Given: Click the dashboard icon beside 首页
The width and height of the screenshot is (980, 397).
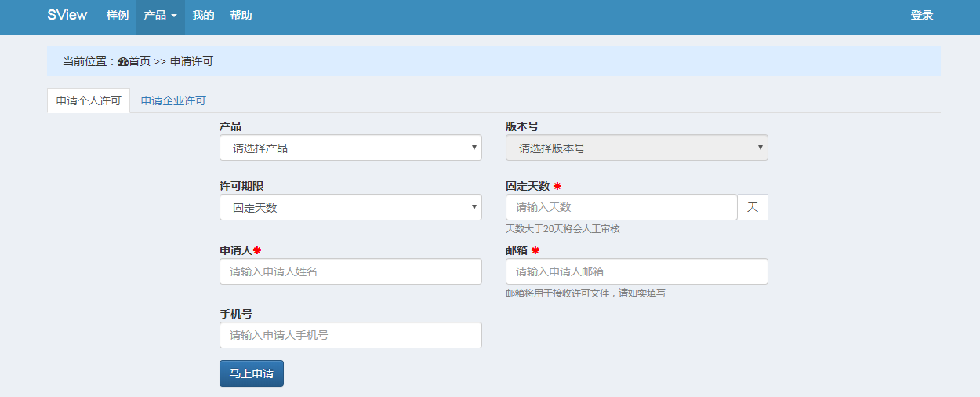Looking at the screenshot, I should point(123,61).
